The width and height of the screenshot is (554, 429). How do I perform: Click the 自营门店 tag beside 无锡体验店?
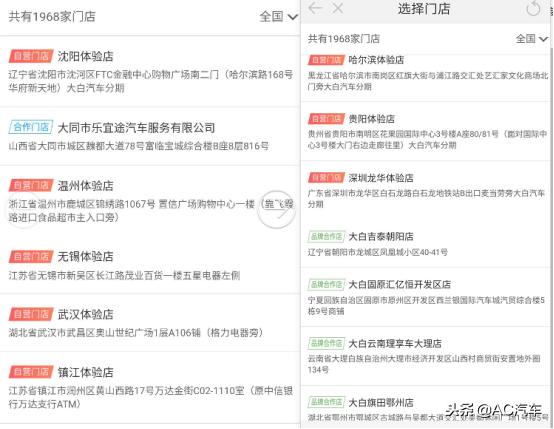click(31, 257)
